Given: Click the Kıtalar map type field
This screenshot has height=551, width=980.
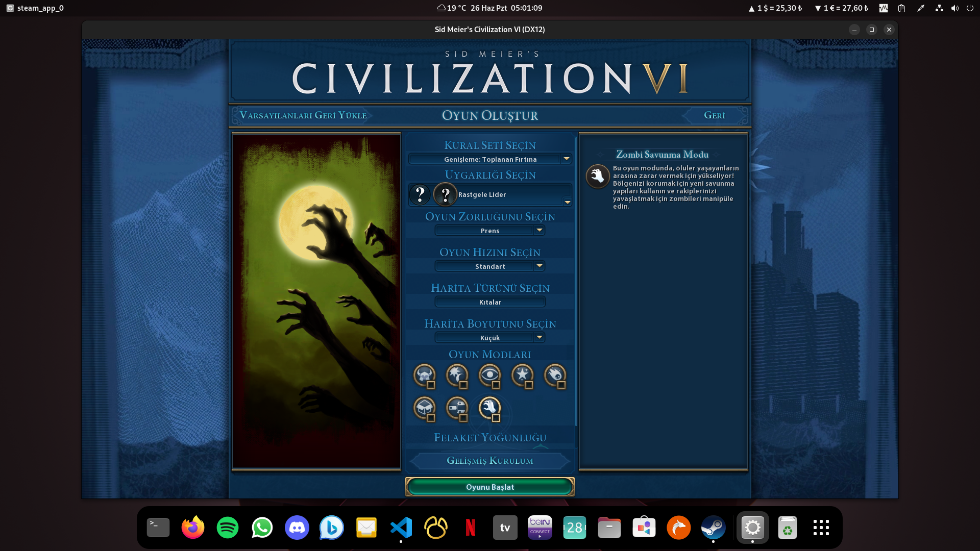Looking at the screenshot, I should click(x=489, y=302).
